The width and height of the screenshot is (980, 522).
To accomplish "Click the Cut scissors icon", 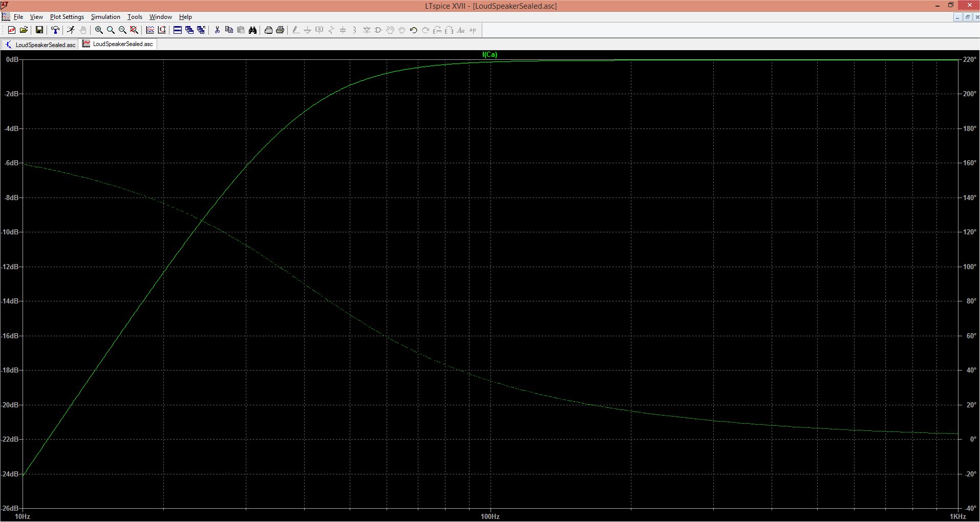I will click(217, 30).
